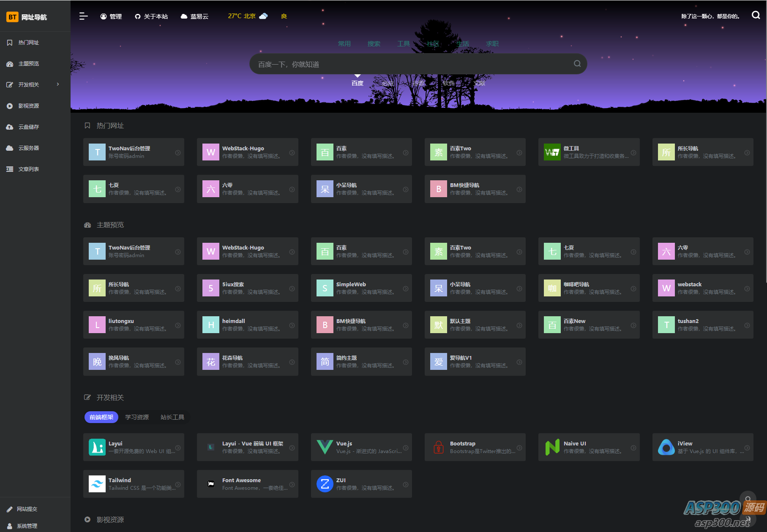Open the Vue.js logo card
Viewport: 767px width, 532px height.
pos(325,447)
